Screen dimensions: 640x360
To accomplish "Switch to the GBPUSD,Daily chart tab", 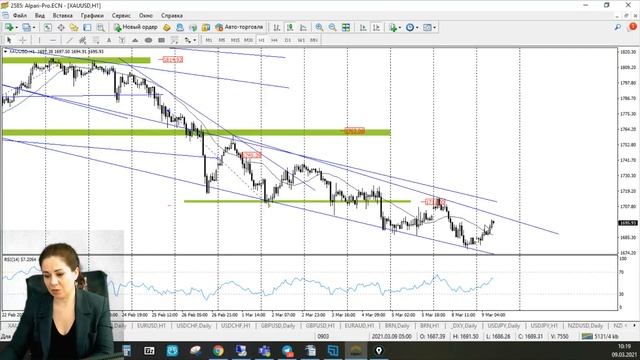I will (x=278, y=326).
